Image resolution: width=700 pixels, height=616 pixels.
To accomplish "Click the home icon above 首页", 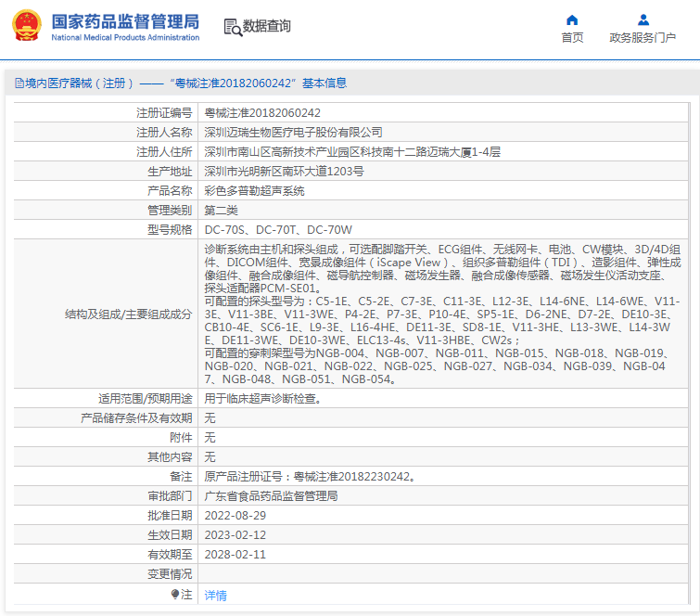I will [x=572, y=20].
